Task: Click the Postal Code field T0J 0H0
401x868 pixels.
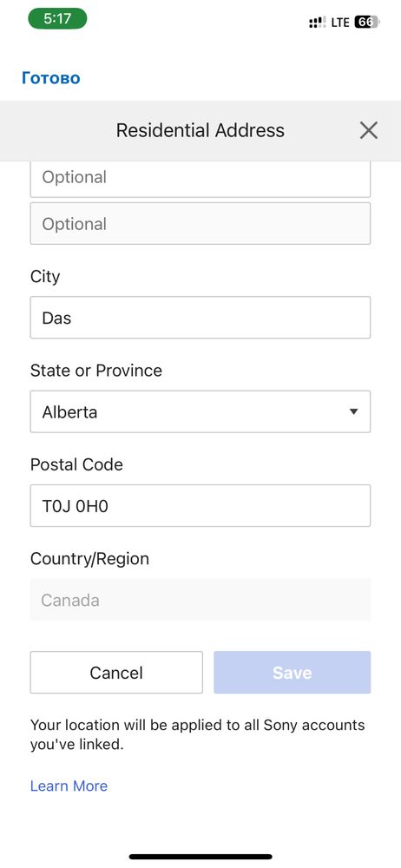Action: click(x=200, y=506)
